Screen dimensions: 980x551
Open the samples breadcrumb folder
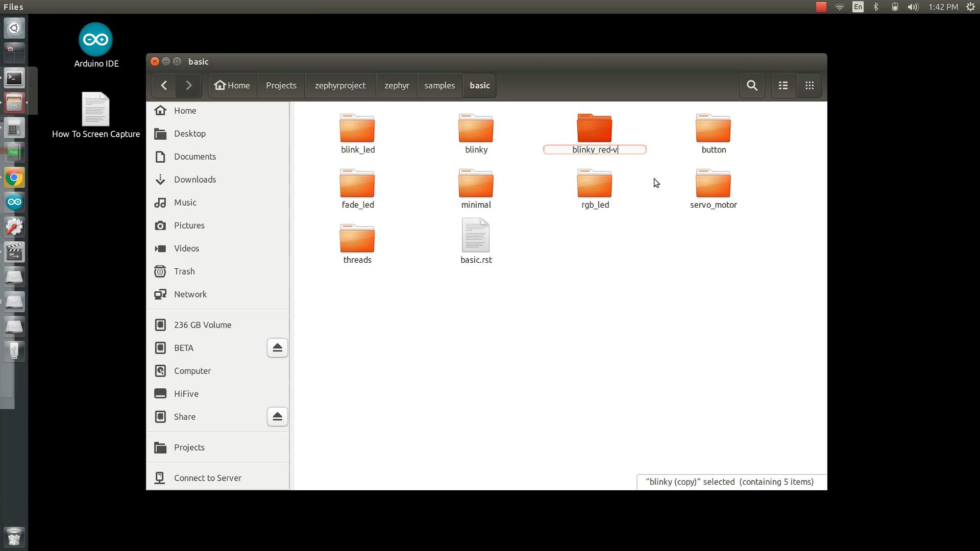439,85
